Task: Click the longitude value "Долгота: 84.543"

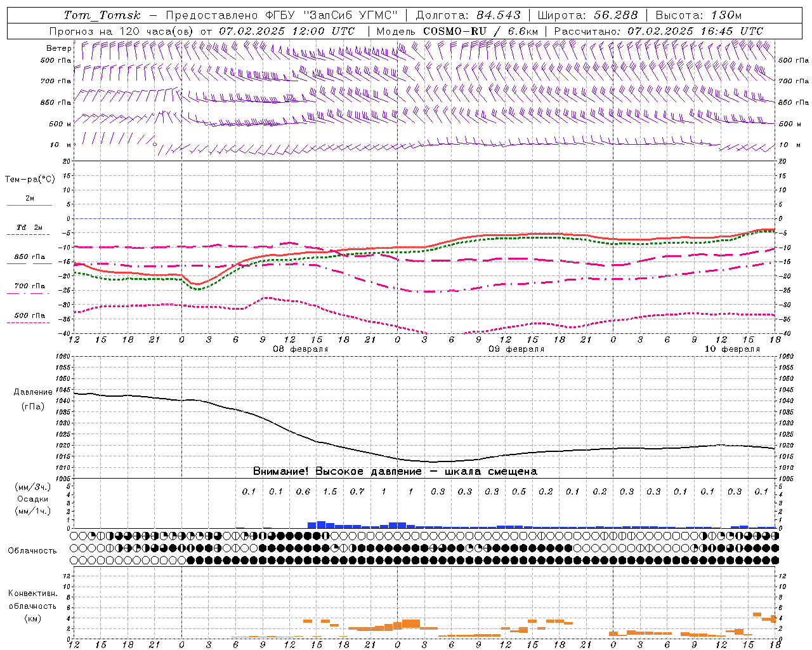Action: pyautogui.click(x=468, y=15)
